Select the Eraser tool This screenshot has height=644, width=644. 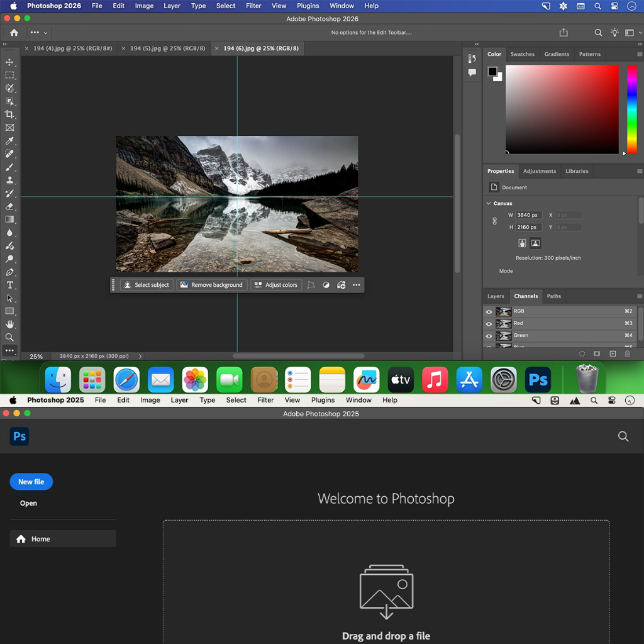pos(9,206)
